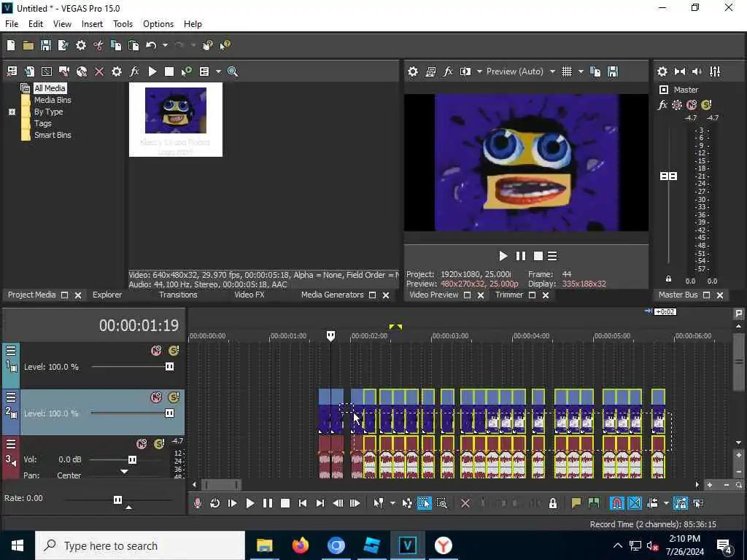Close the Project Media tab
Image resolution: width=747 pixels, height=560 pixels.
pyautogui.click(x=78, y=295)
